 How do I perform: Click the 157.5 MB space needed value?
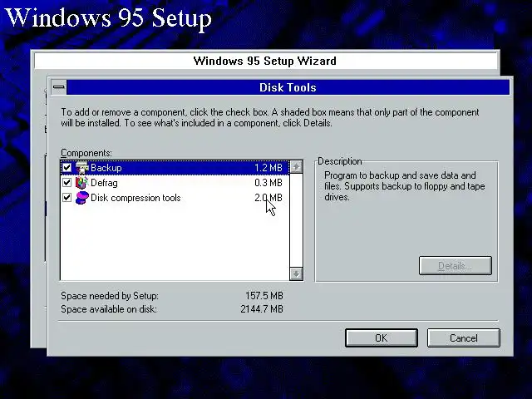pyautogui.click(x=264, y=296)
